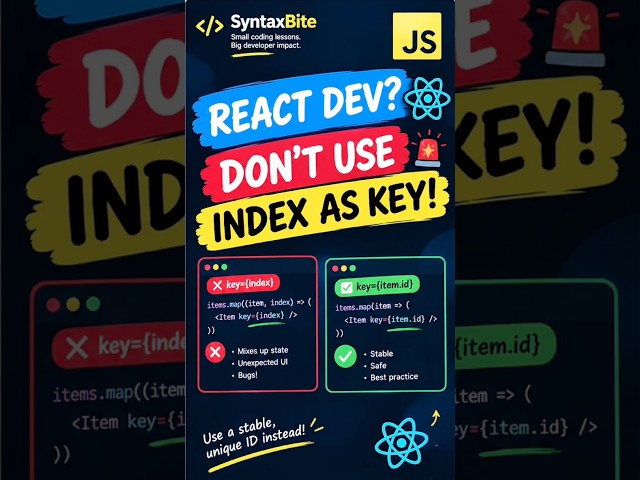
Task: Click the small red dot in the key={index} card
Action: click(207, 267)
